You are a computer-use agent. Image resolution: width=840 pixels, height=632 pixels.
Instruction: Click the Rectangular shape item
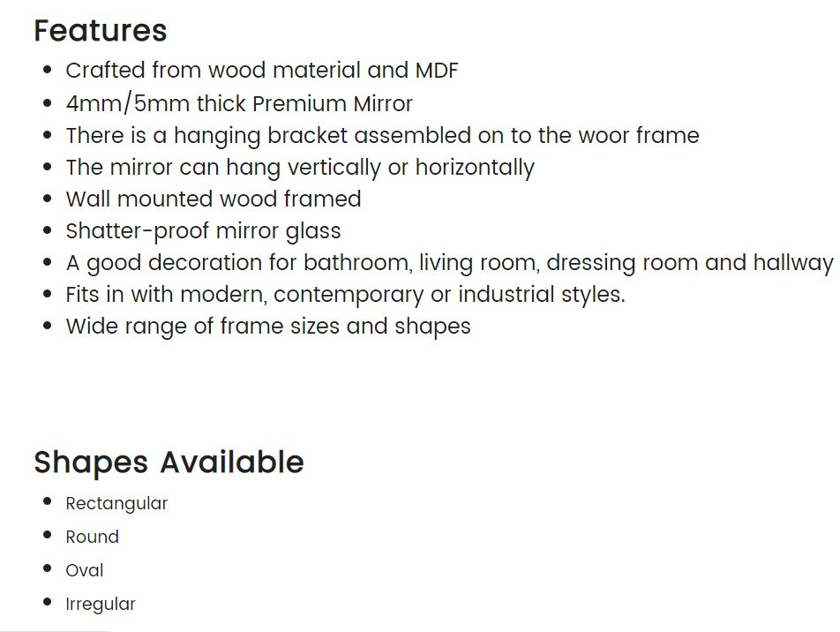coord(116,504)
